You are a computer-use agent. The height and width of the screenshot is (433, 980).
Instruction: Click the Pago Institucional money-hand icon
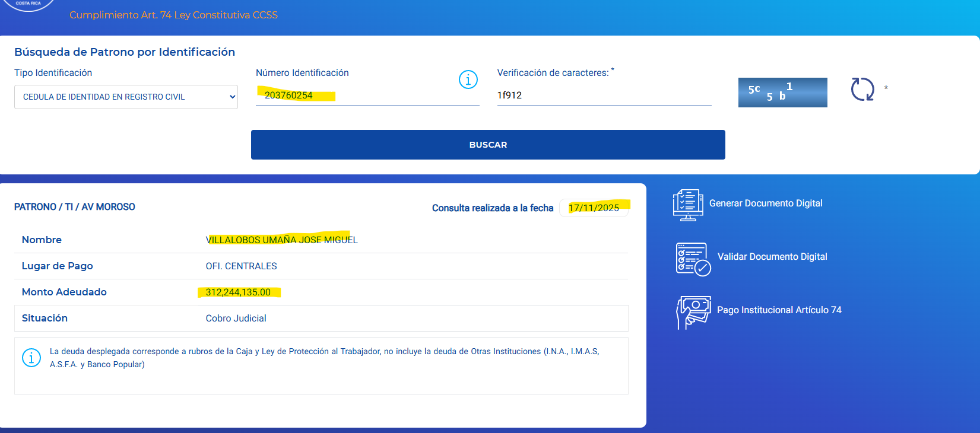tap(693, 312)
